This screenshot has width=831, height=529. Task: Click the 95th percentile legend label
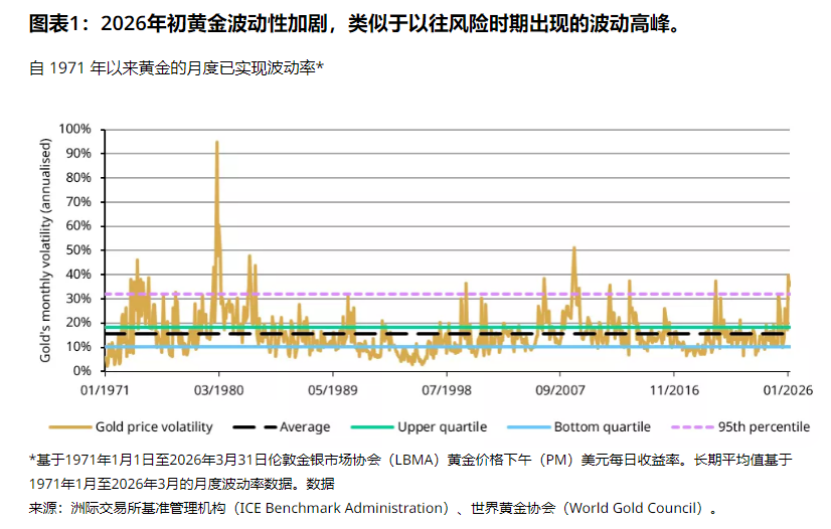(764, 427)
